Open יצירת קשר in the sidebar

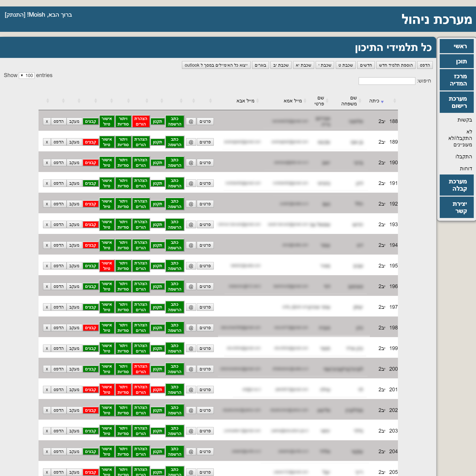(457, 207)
